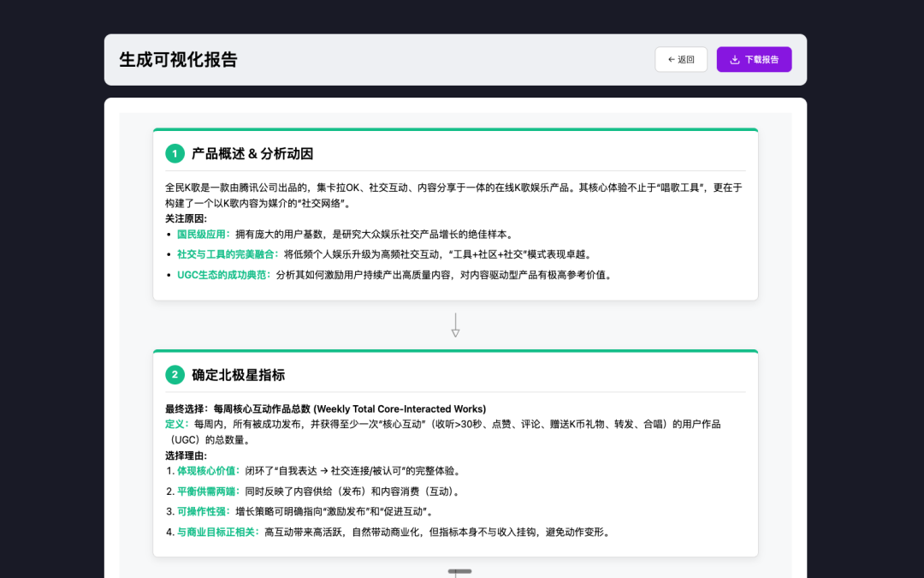
Task: Select the 生成可视化报告 page title
Action: click(x=178, y=59)
